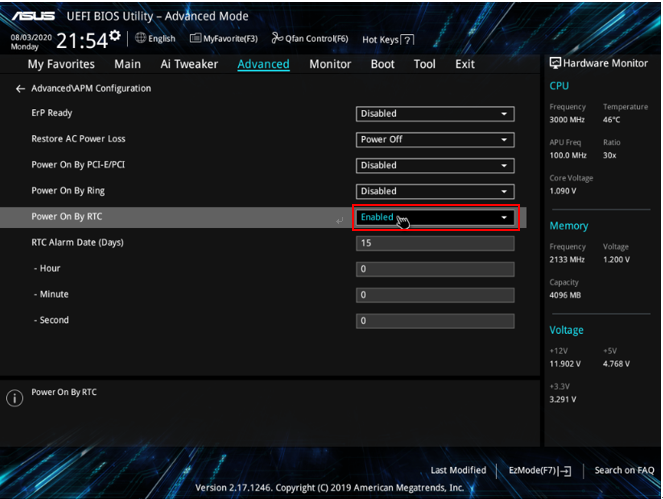The height and width of the screenshot is (499, 663).
Task: Open the Boot tab
Action: point(383,64)
